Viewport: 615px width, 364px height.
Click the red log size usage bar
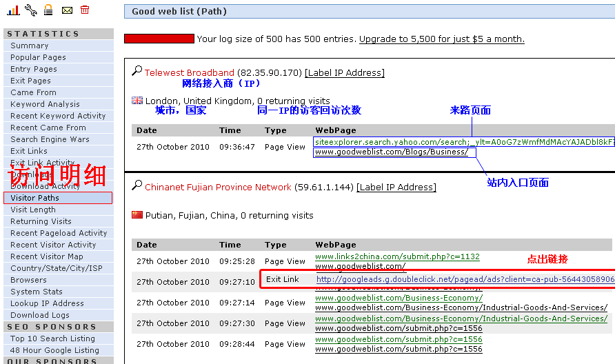[x=159, y=39]
